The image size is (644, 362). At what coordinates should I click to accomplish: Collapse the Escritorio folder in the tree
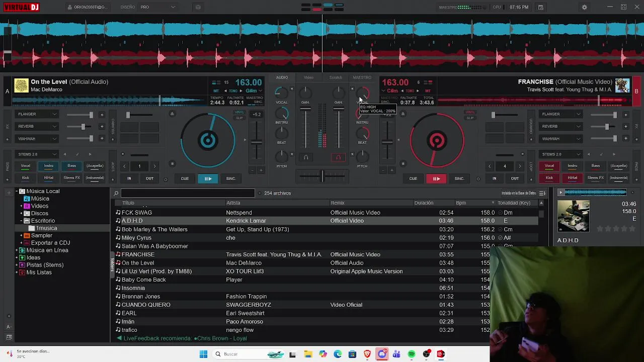(x=21, y=221)
